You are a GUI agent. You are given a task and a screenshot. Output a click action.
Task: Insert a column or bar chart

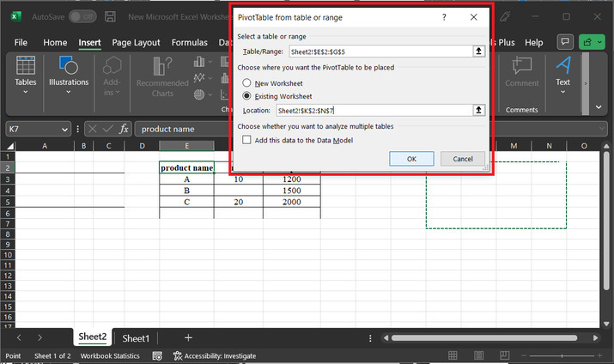[203, 62]
